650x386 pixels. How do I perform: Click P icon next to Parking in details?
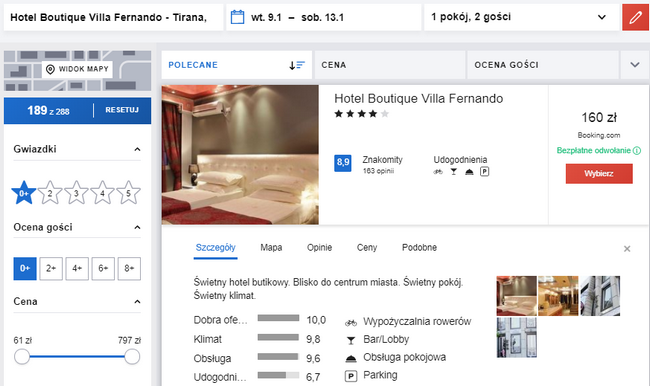coord(351,376)
